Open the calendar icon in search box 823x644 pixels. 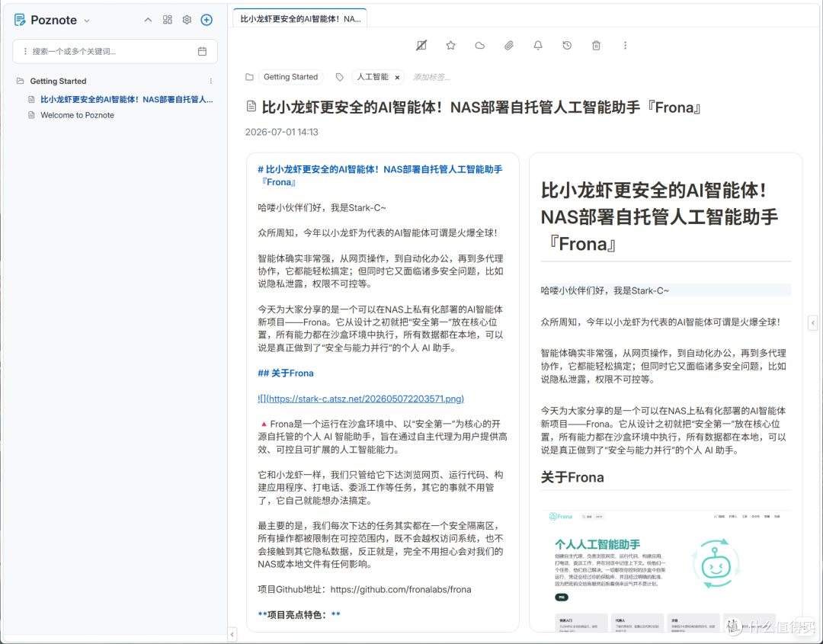click(202, 51)
